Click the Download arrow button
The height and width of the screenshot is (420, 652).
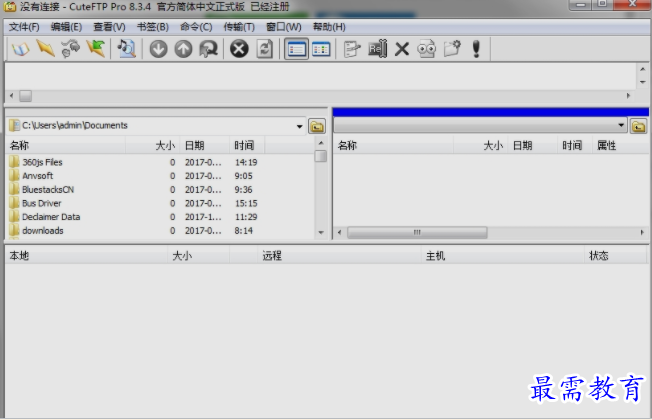pyautogui.click(x=158, y=49)
